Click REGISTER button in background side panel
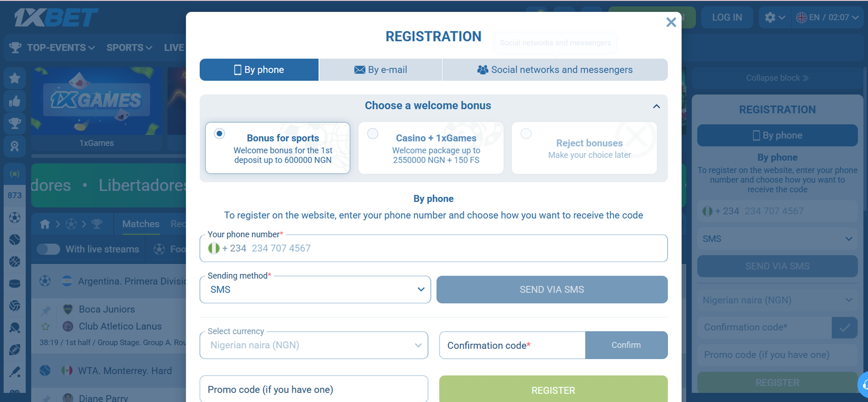868x402 pixels. (777, 382)
